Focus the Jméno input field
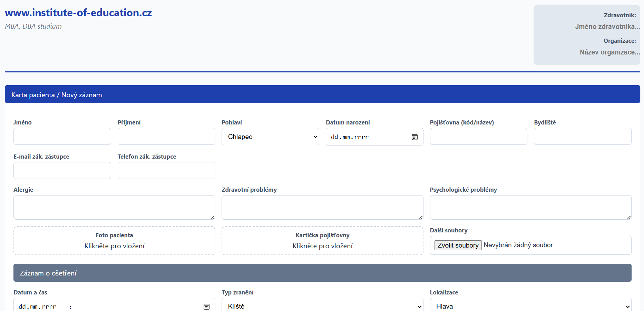 point(62,137)
